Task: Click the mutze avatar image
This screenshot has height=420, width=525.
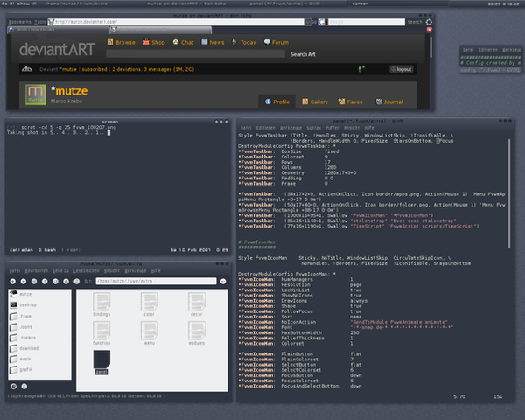Action: point(36,94)
